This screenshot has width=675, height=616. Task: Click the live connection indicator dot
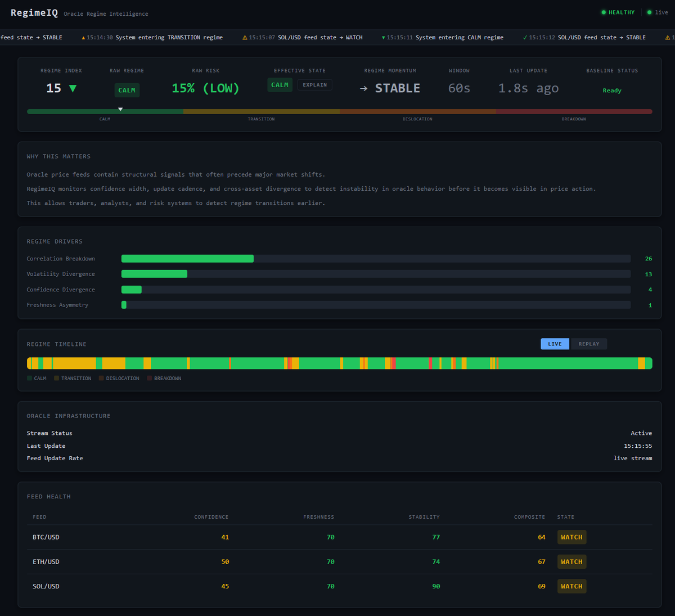[649, 12]
